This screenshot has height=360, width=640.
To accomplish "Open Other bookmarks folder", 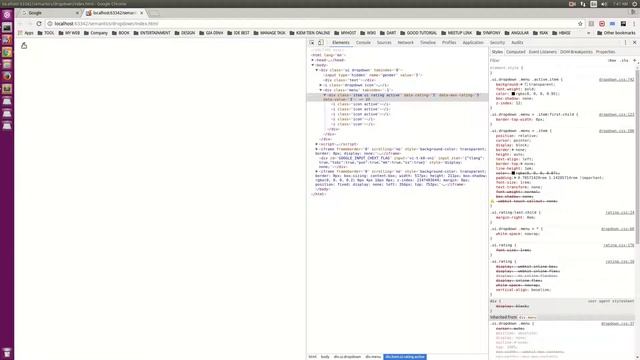I will pyautogui.click(x=616, y=33).
